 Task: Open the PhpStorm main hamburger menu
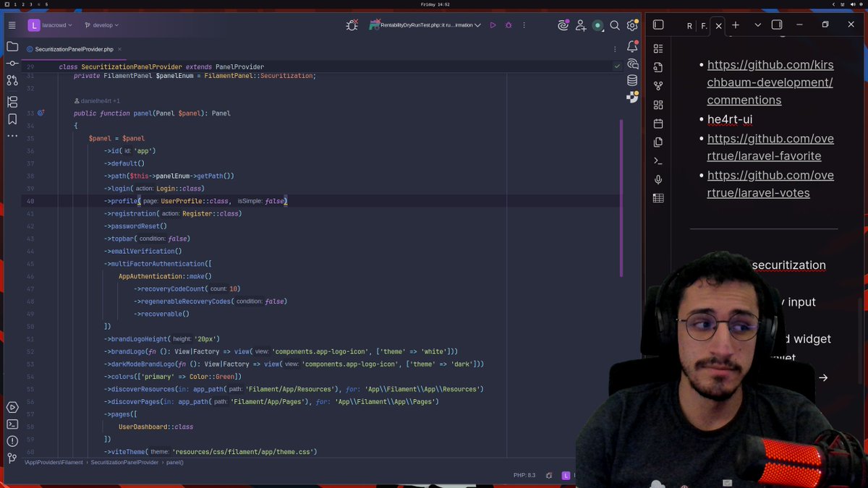click(12, 25)
